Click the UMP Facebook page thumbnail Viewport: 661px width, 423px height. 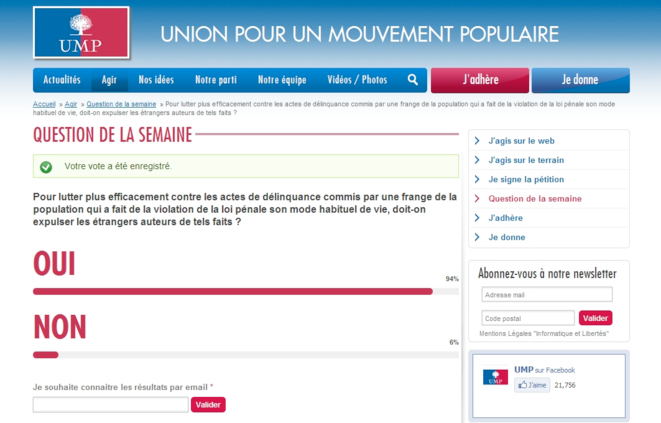(x=495, y=377)
